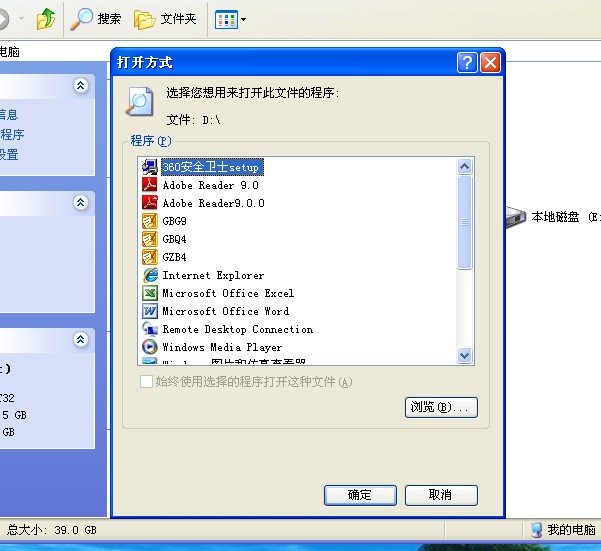
Task: Click the GBQ4 program icon
Action: click(x=149, y=239)
